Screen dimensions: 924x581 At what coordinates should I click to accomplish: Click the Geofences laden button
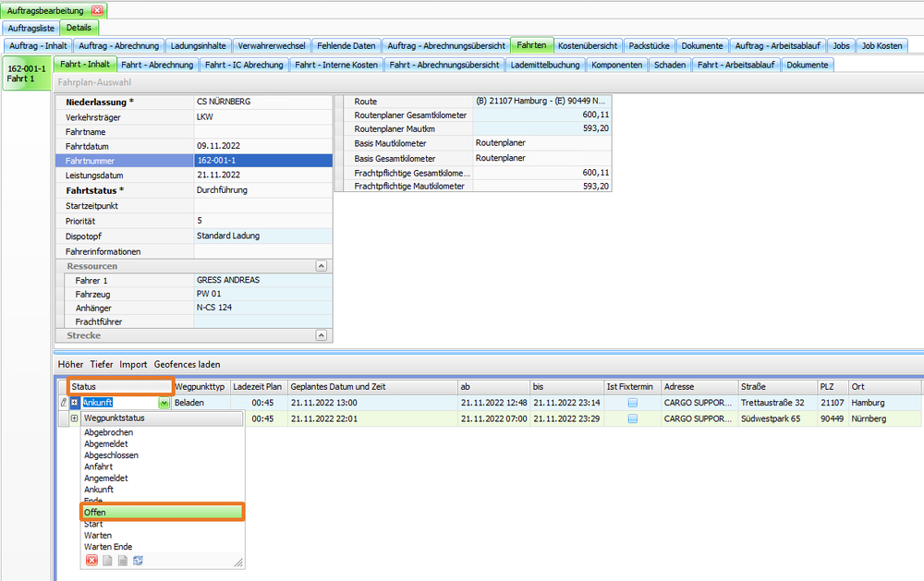pyautogui.click(x=187, y=364)
